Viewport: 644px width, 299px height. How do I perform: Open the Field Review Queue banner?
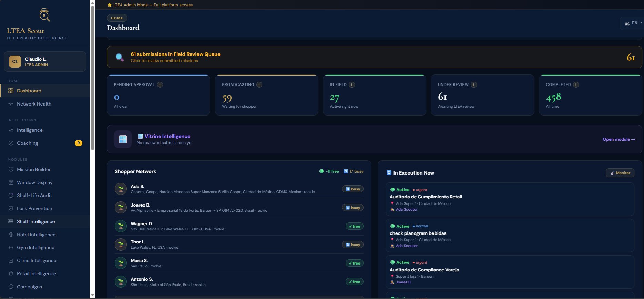[x=374, y=57]
